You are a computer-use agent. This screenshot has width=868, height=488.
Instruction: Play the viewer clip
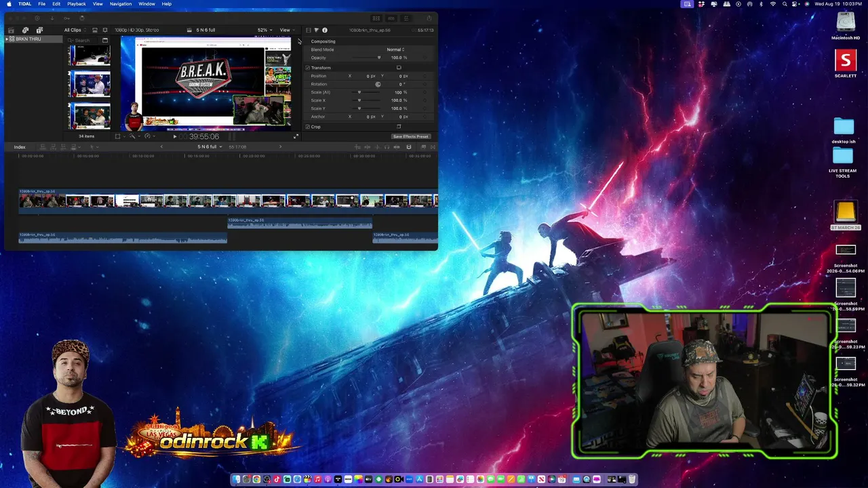(x=175, y=136)
